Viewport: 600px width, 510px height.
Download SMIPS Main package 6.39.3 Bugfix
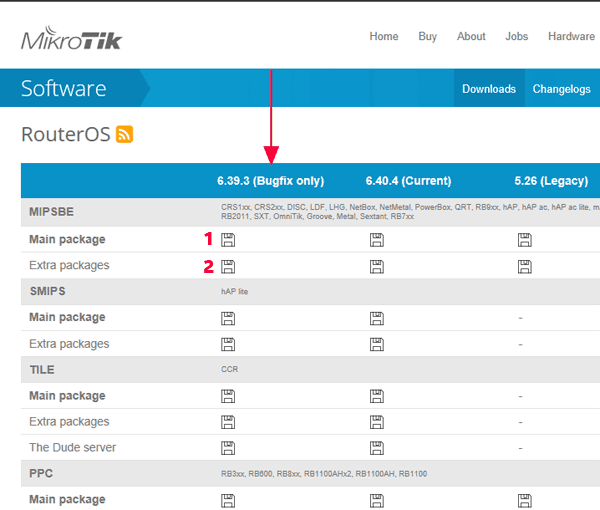coord(228,318)
